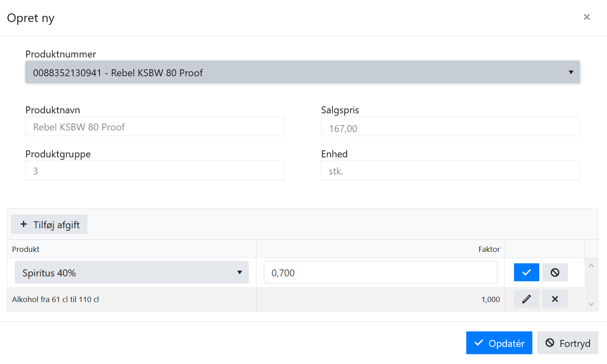Click the Produktnavn input field

155,126
